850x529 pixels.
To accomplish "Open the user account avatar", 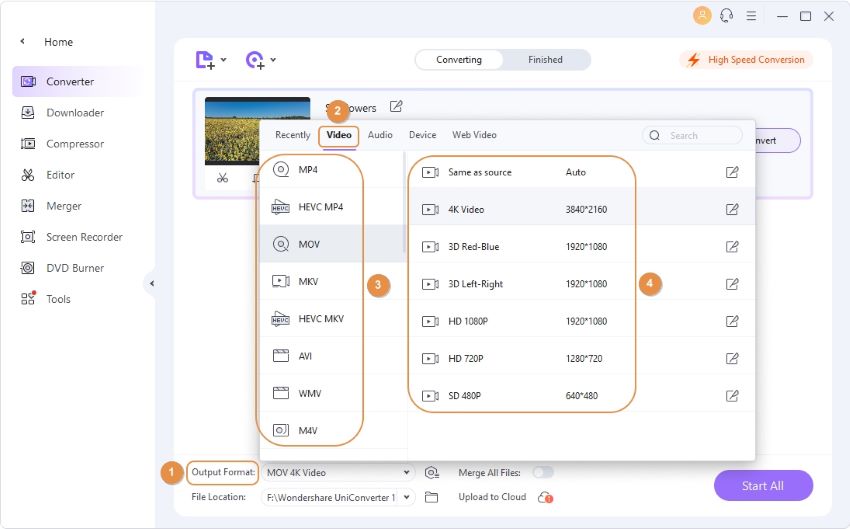I will (702, 16).
